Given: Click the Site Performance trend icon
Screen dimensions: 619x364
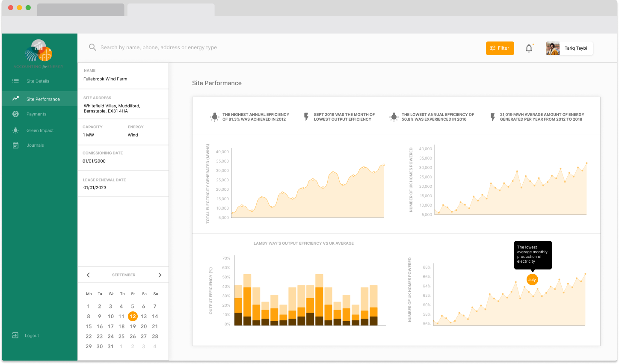Looking at the screenshot, I should 15,98.
